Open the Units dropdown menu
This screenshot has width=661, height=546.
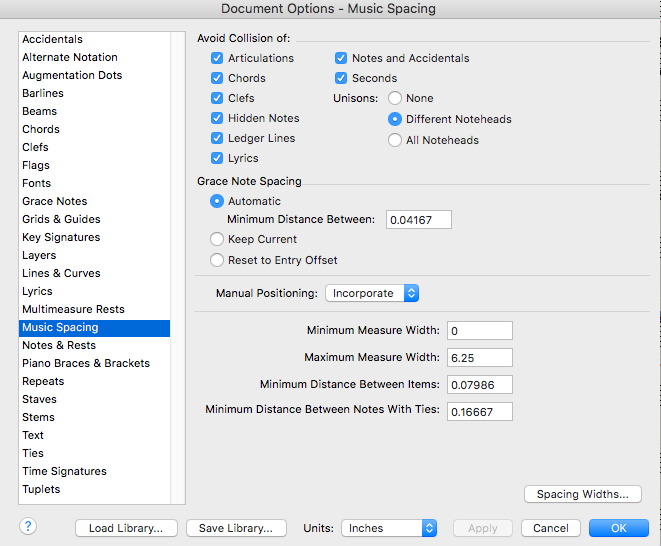click(x=389, y=528)
